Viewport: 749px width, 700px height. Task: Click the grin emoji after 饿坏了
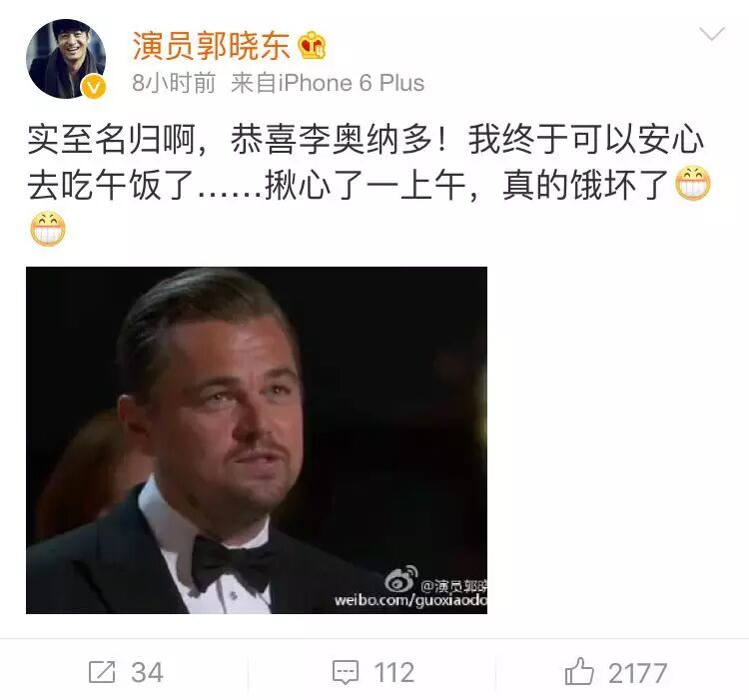[x=693, y=184]
